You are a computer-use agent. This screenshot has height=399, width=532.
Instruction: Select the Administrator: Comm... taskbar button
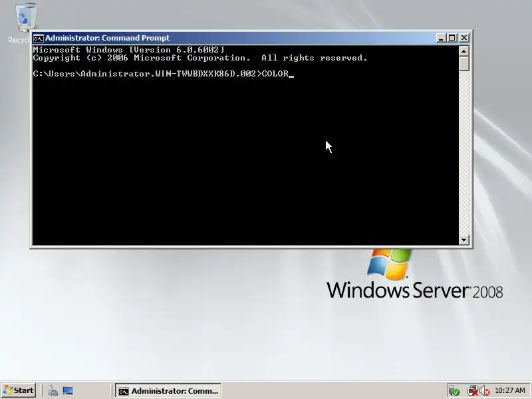click(168, 391)
